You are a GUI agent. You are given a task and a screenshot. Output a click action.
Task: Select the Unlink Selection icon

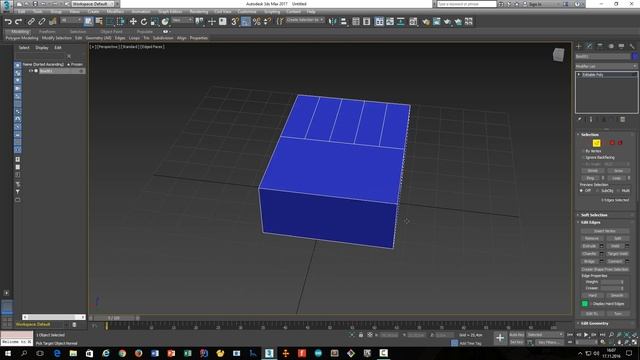click(42, 22)
